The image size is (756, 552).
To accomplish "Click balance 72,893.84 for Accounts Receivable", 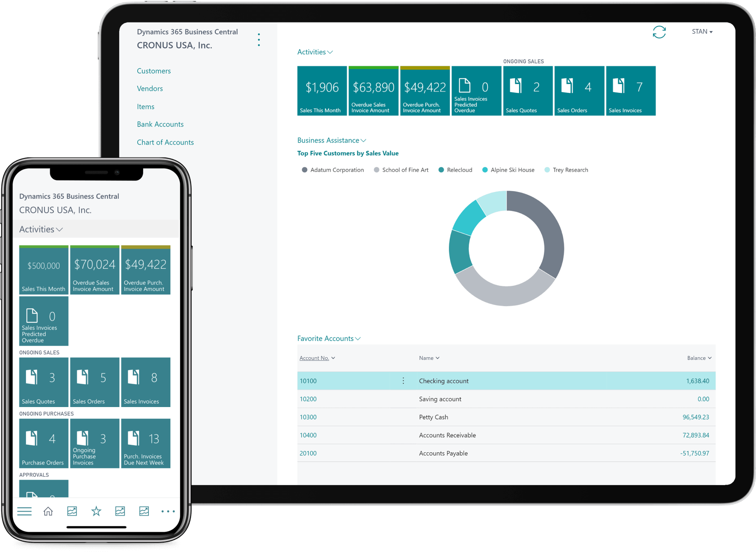I will coord(696,435).
